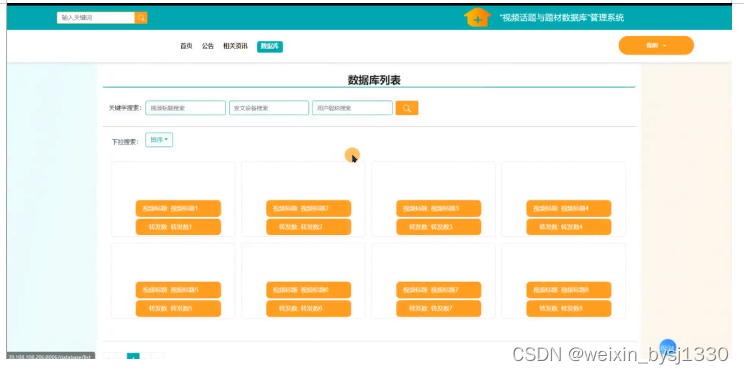This screenshot has width=744, height=374.
Task: Open the blank thumbnail of card 视频标题1
Action: (173, 181)
